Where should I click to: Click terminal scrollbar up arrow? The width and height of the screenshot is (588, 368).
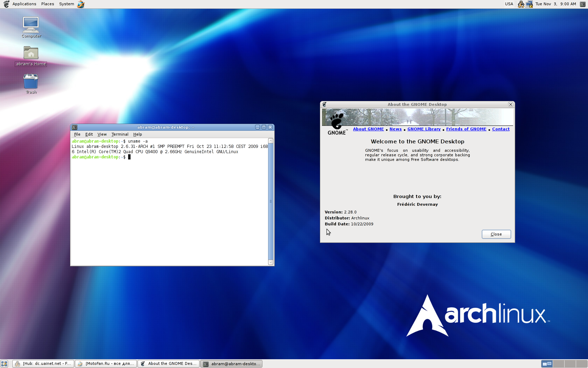[271, 141]
